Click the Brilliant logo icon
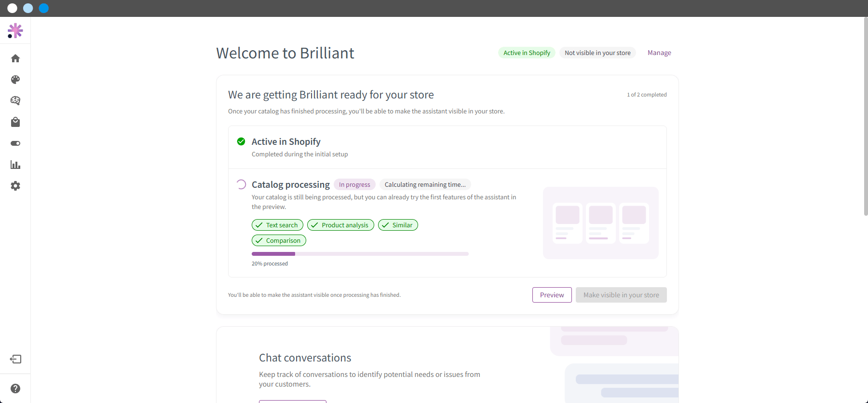 [15, 31]
